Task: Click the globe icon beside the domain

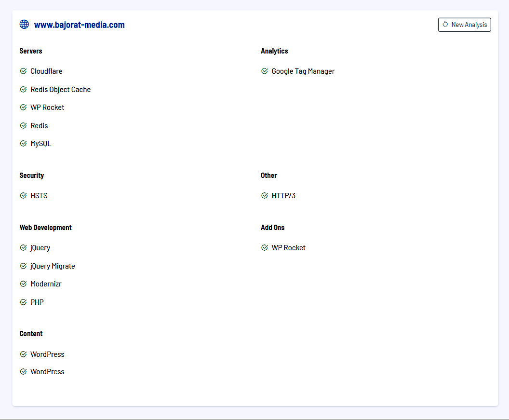Action: [24, 25]
